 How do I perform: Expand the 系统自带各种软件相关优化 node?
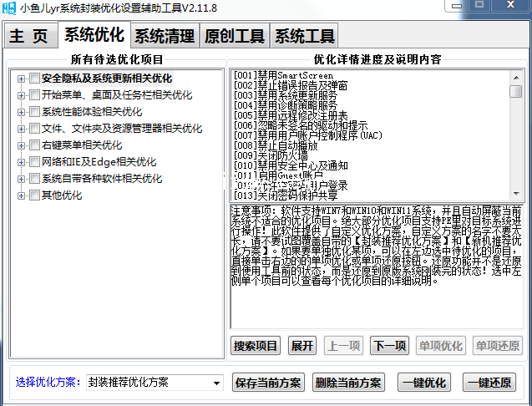(x=21, y=179)
